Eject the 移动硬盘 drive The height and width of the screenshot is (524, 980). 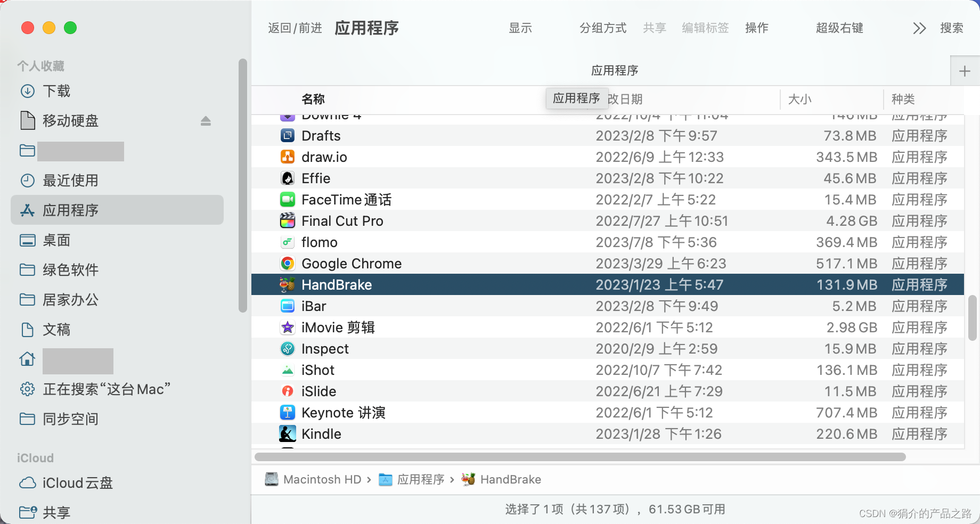point(206,121)
